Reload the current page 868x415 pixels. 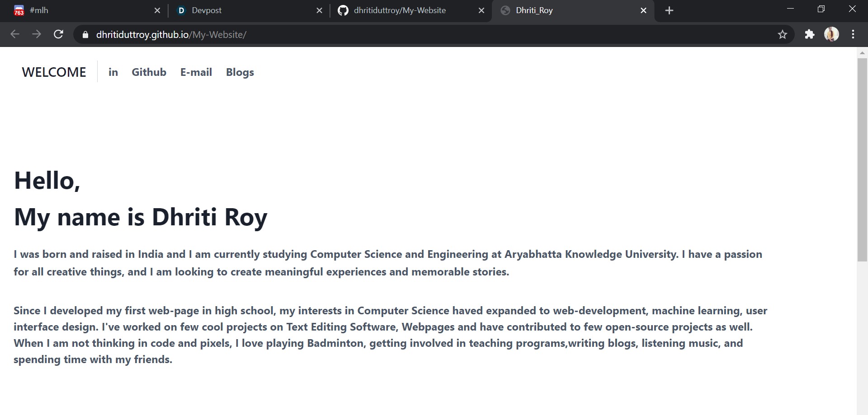coord(58,34)
